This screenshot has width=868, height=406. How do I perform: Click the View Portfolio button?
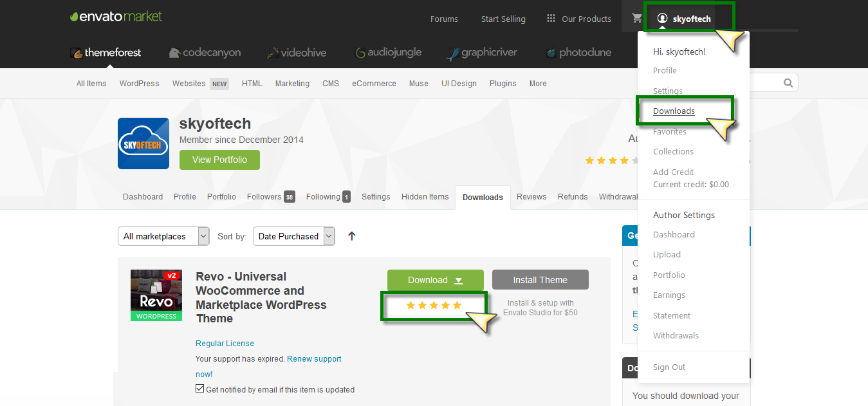(x=219, y=160)
